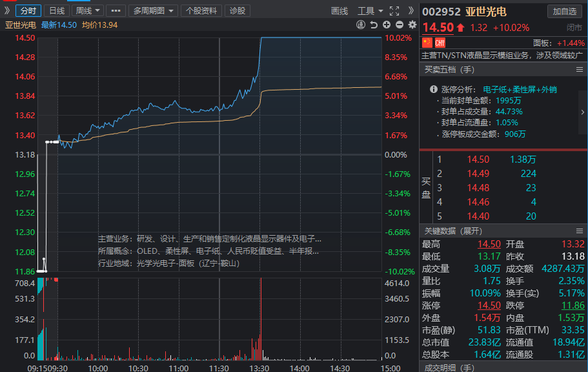Click the 流通值 value 18.94亿
The width and height of the screenshot is (588, 372).
click(569, 342)
